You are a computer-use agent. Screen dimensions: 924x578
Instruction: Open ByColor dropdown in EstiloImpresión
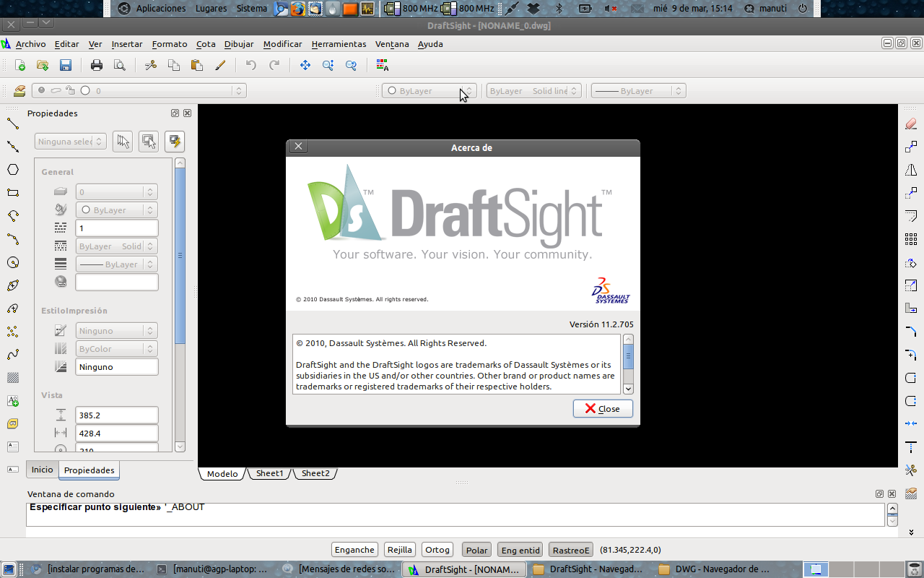tap(116, 349)
